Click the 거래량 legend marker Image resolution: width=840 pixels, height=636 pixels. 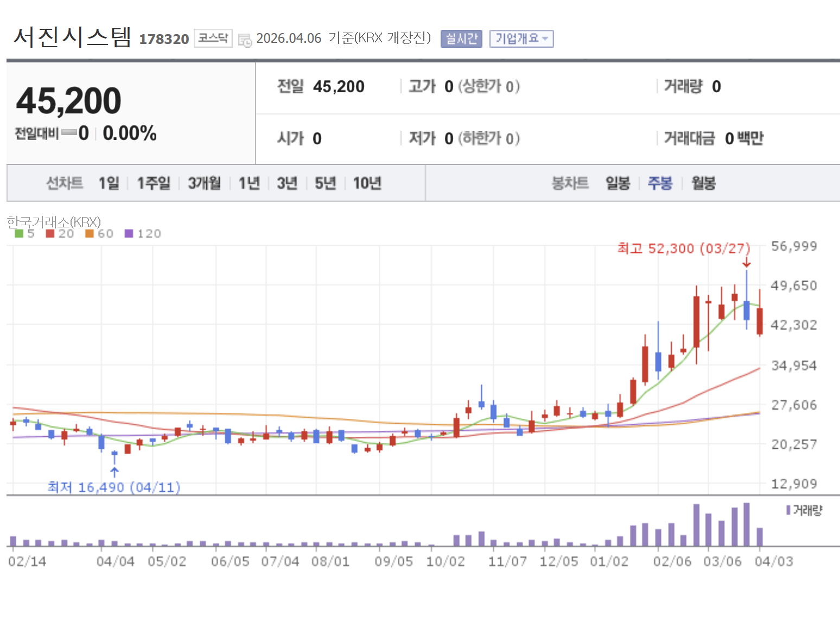[788, 510]
